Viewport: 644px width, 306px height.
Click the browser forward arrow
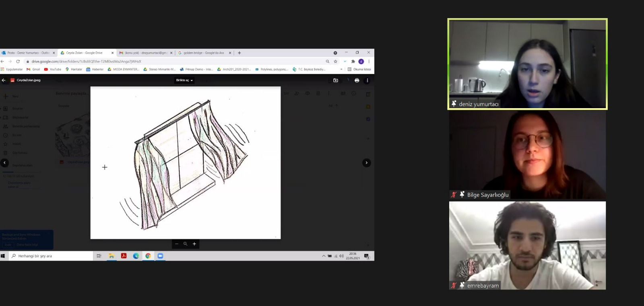[x=10, y=62]
